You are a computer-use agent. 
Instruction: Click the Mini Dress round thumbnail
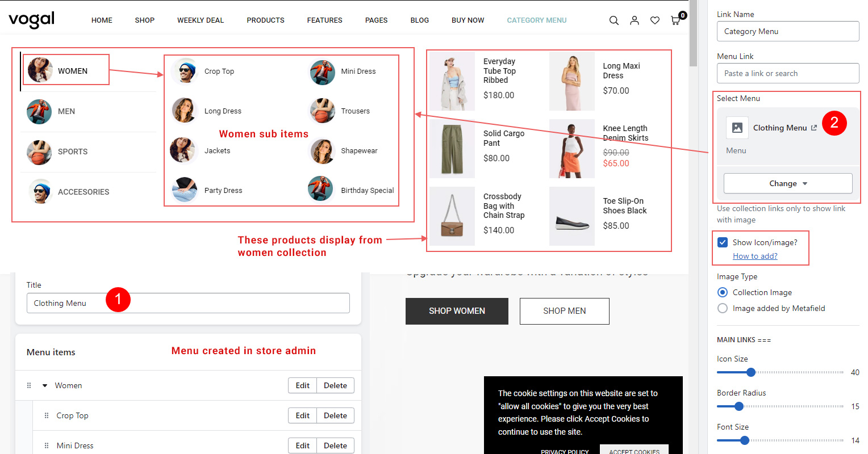322,72
